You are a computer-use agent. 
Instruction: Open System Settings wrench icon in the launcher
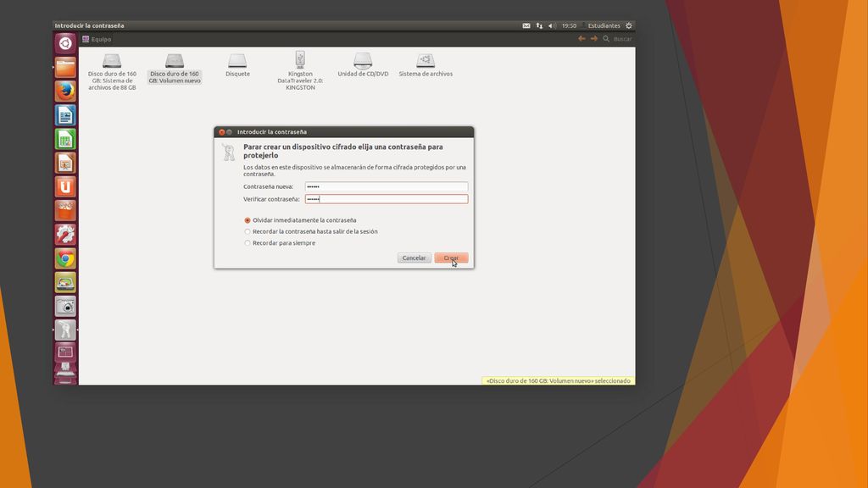(65, 234)
